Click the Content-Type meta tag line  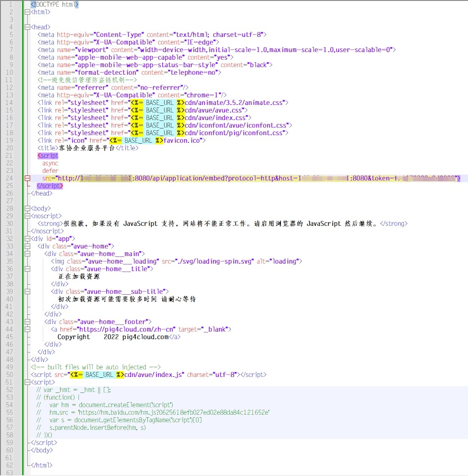tap(152, 34)
